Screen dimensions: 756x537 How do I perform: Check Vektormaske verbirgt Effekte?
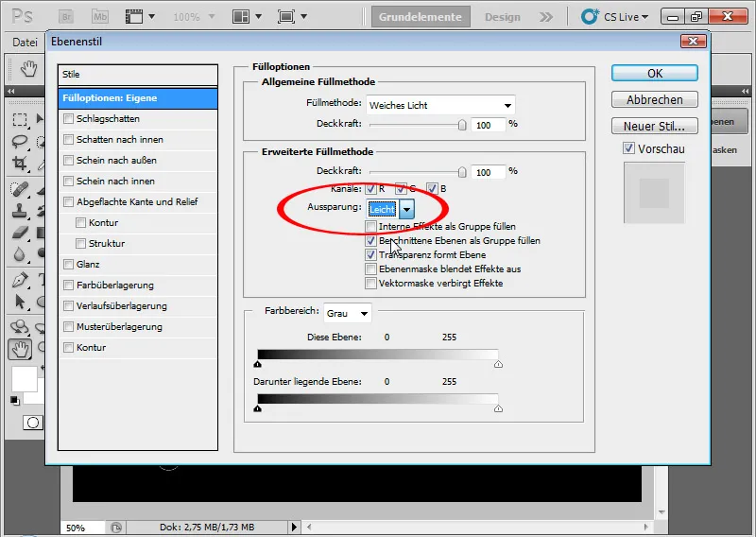pos(370,284)
